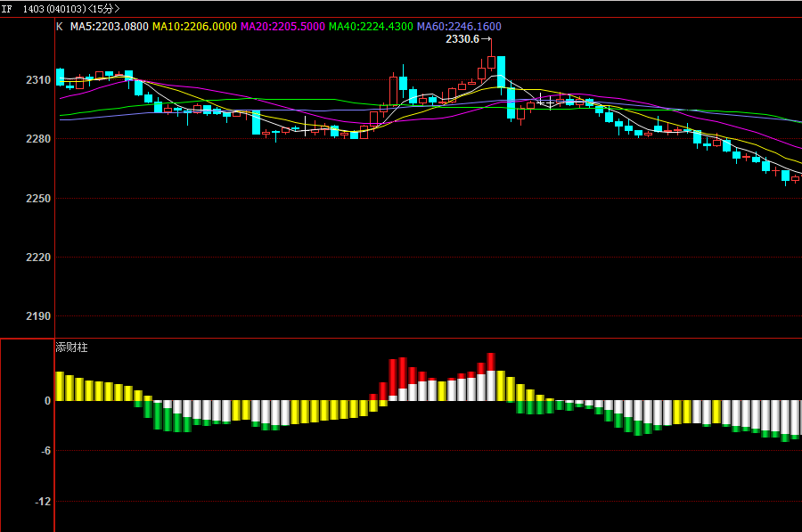Screen dimensions: 802x532
Task: Click the -12 level on indicator axis
Action: pyautogui.click(x=43, y=502)
